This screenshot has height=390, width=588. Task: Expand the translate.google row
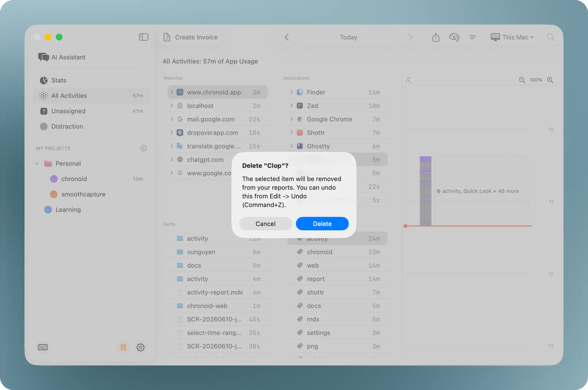click(x=171, y=146)
